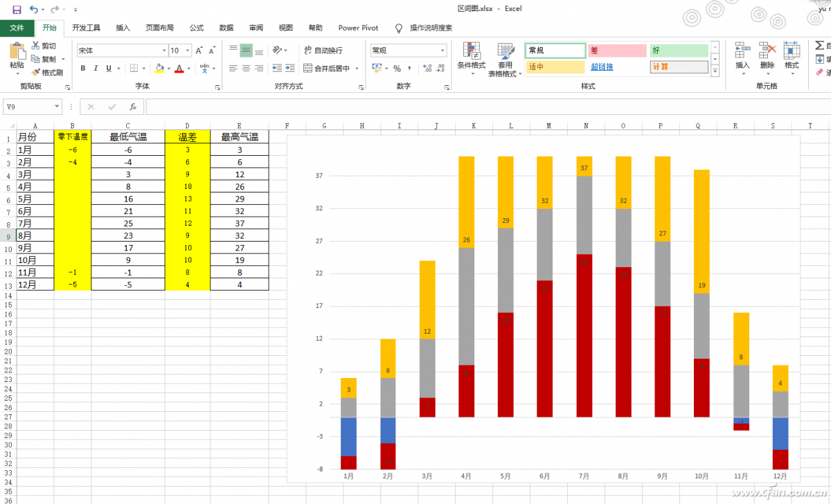Activate the 格式刷 format painter

(47, 72)
